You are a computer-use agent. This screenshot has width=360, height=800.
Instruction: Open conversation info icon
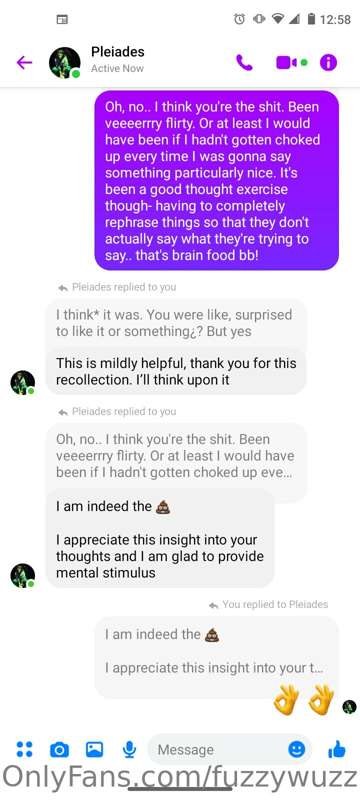[x=328, y=63]
